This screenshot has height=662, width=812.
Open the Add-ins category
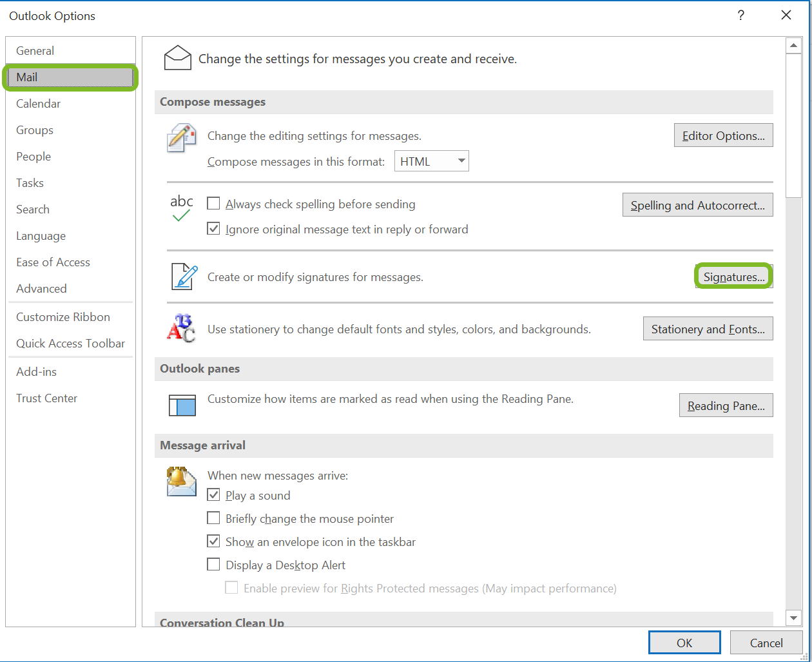point(70,371)
